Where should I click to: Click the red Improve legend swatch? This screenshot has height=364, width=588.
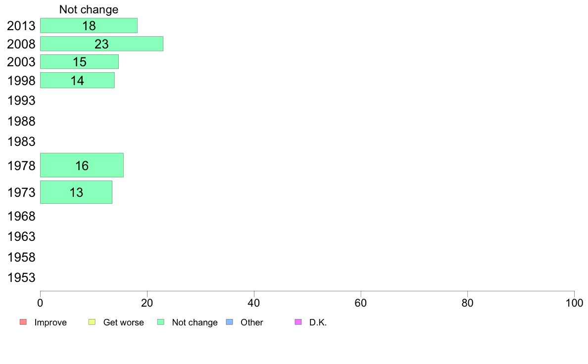tap(23, 322)
